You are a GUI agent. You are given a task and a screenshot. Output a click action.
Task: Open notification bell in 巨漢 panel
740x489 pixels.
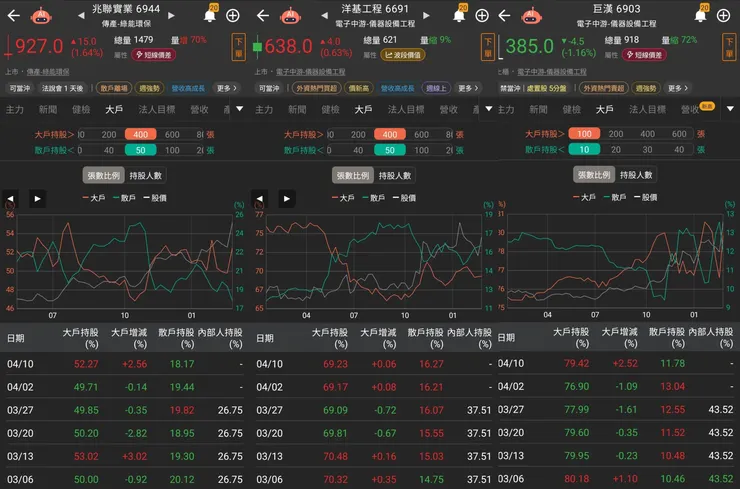coord(701,15)
